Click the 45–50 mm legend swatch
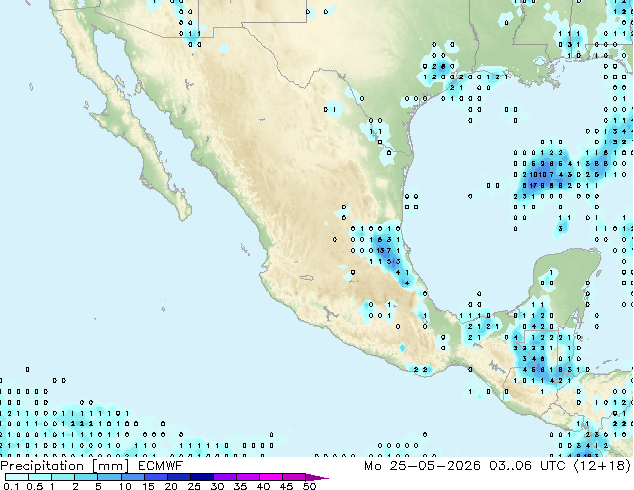This screenshot has width=634, height=490. coord(294,477)
